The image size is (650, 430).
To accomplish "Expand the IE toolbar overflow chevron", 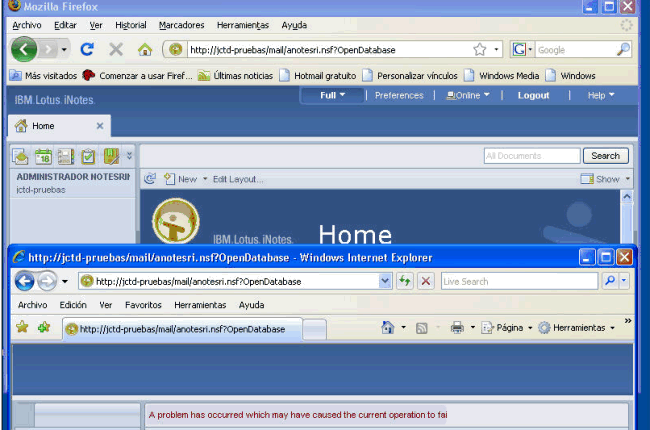I will tap(628, 321).
